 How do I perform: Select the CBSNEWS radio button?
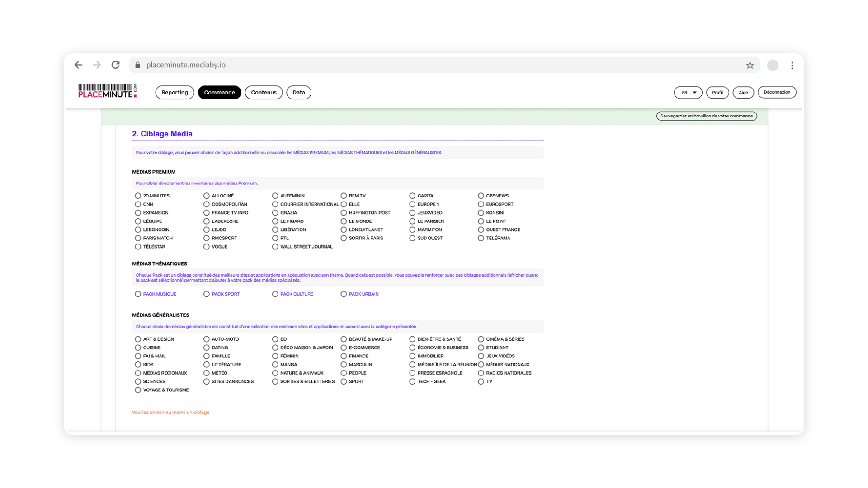tap(481, 196)
